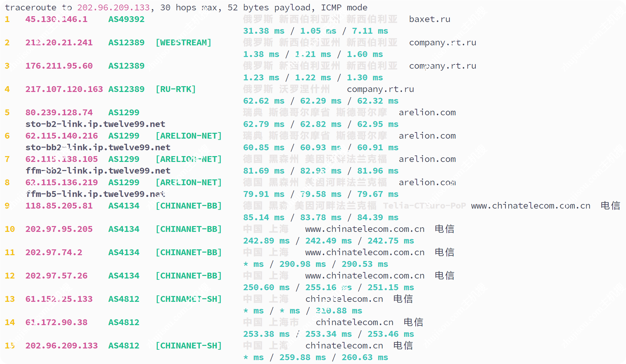Click IP 202.97.74.2 on hop 11
The width and height of the screenshot is (626, 364).
(x=54, y=252)
